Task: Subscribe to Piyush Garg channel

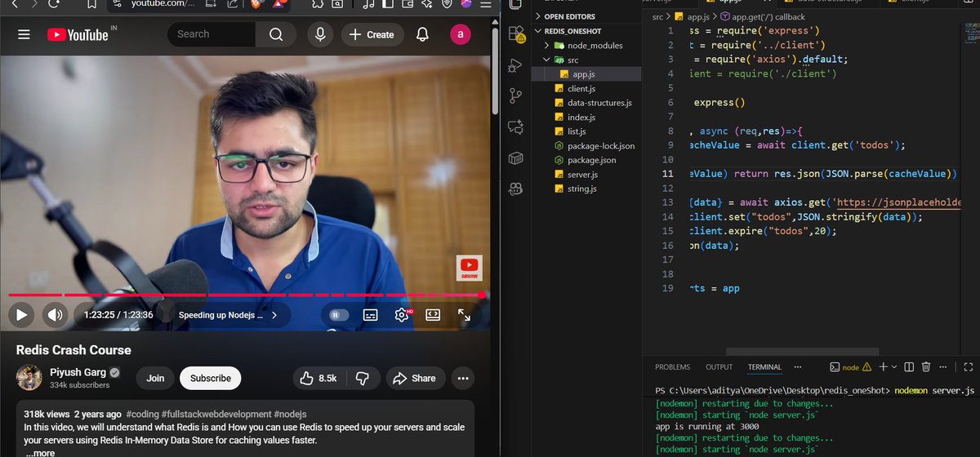Action: pyautogui.click(x=211, y=378)
